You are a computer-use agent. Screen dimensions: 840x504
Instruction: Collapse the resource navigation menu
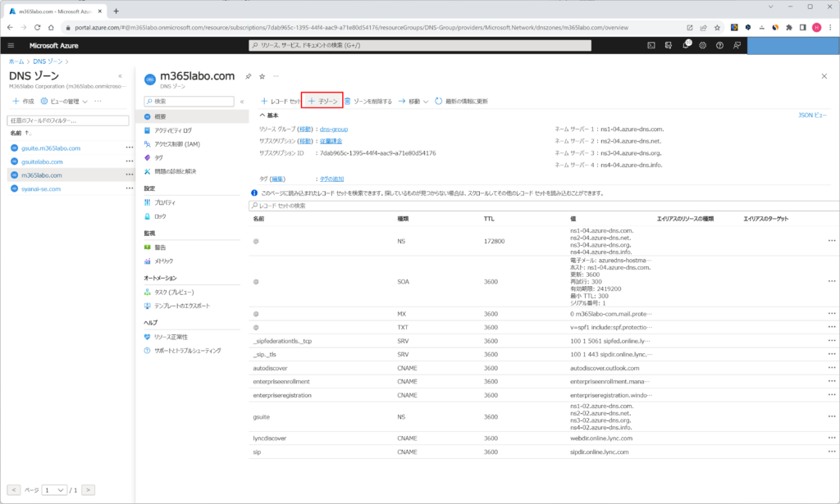point(242,101)
